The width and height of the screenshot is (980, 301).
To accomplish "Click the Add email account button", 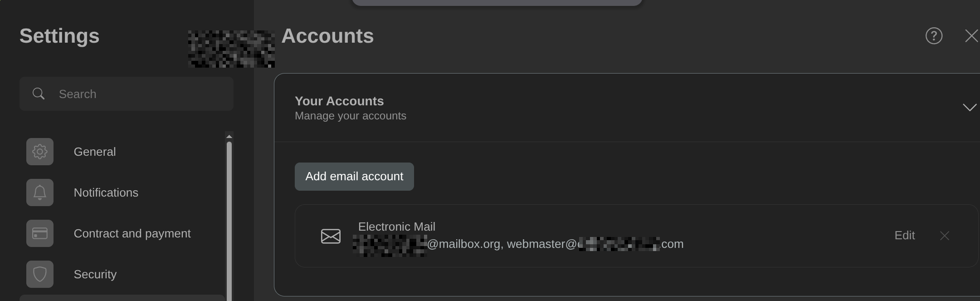I will (x=354, y=177).
